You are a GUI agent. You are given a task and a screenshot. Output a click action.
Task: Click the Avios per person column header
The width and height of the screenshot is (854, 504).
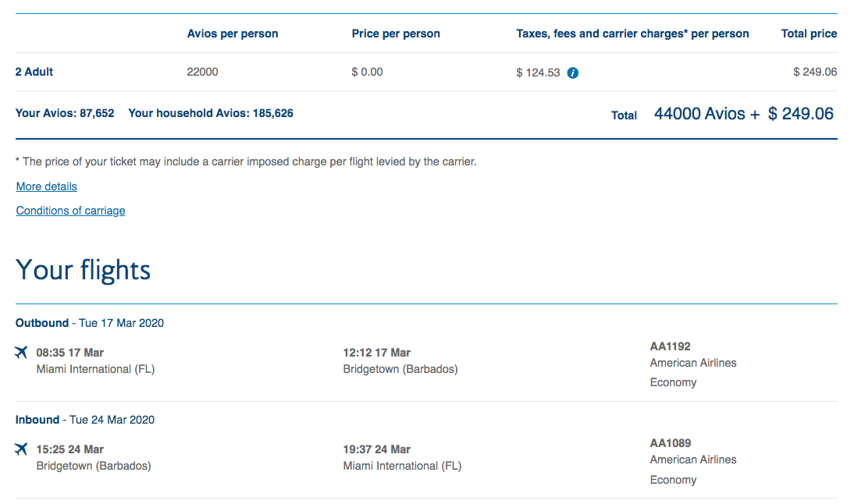[x=233, y=34]
